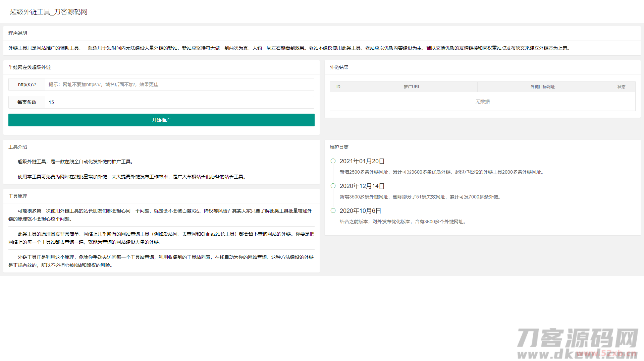644x361 pixels.
Task: Click the 工具介绍 panel header
Action: pyautogui.click(x=17, y=146)
